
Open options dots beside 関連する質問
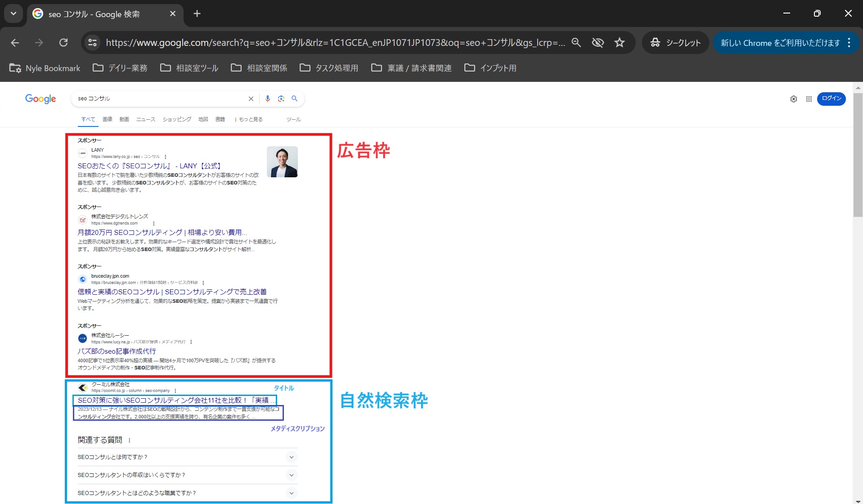130,441
